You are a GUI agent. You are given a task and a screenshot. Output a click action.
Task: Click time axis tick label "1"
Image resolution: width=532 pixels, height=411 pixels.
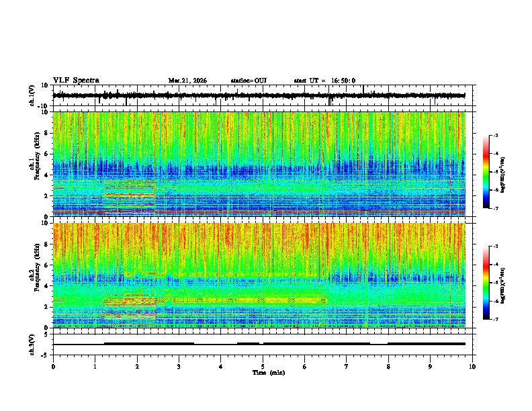(95, 367)
